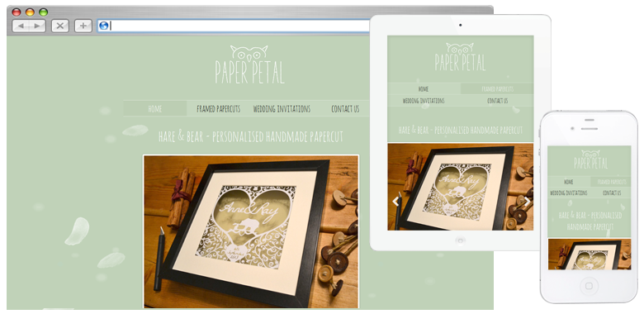Viewport: 644px width, 314px height.
Task: Select Home on the phone menu
Action: point(568,182)
